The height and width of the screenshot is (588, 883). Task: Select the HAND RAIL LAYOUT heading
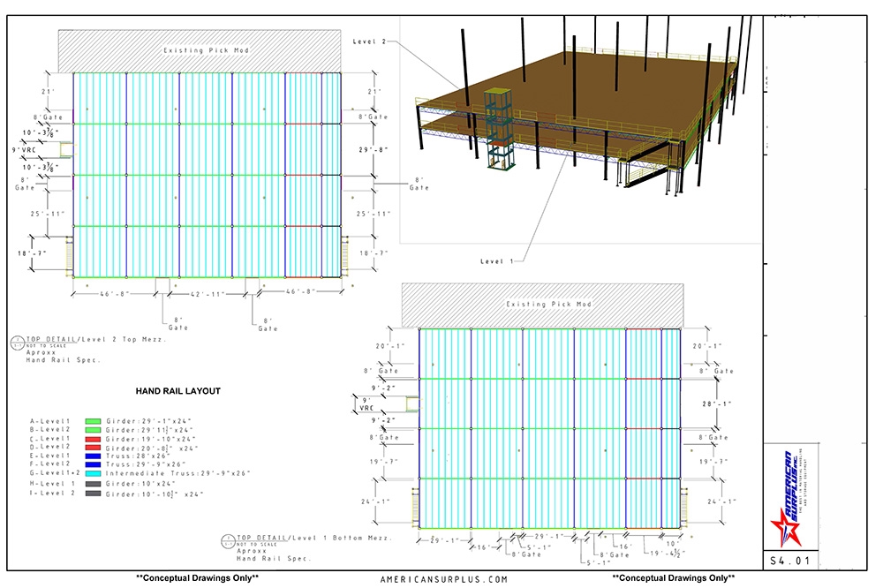click(x=178, y=390)
